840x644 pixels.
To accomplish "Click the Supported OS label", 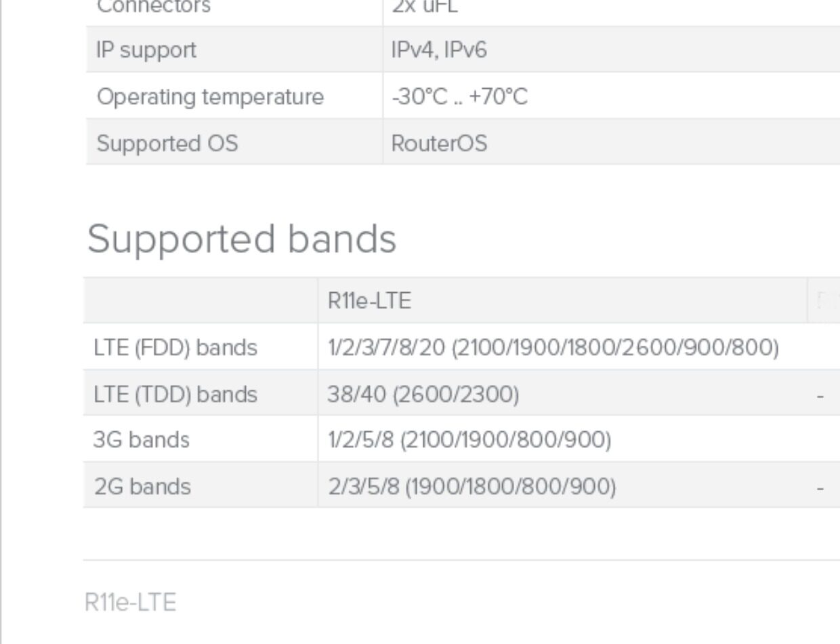I will 167,143.
